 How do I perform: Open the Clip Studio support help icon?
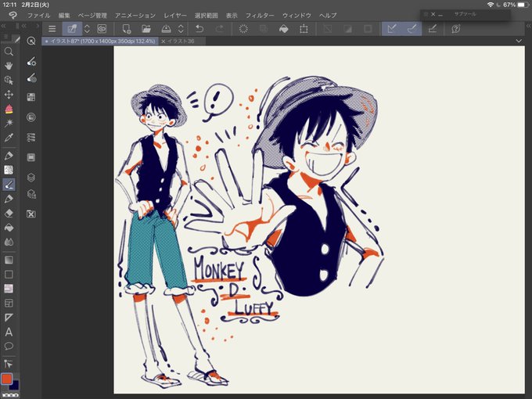click(455, 29)
